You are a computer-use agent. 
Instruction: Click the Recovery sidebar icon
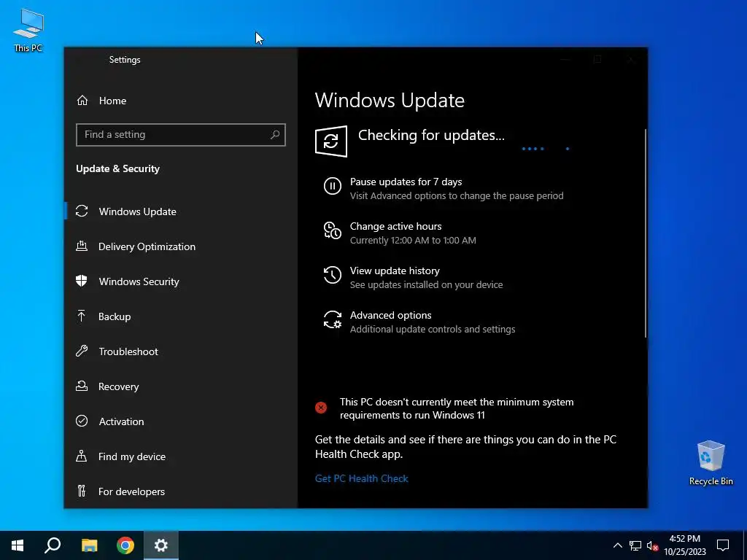tap(82, 386)
